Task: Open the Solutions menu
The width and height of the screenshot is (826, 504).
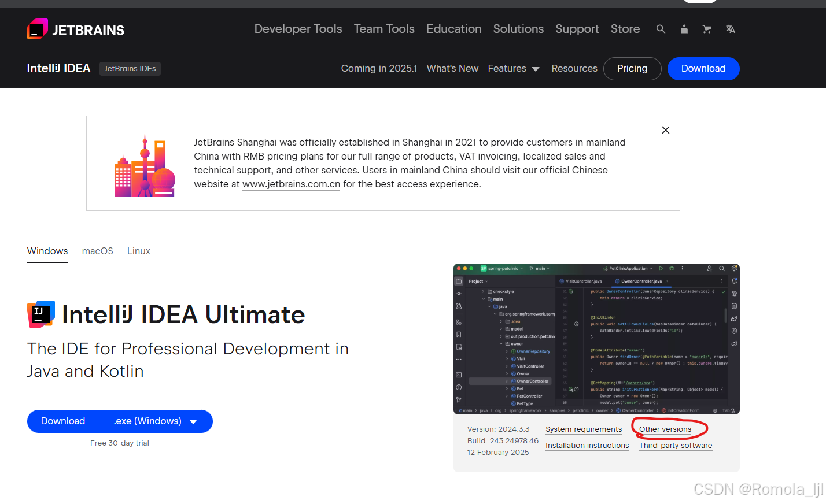Action: pos(518,29)
